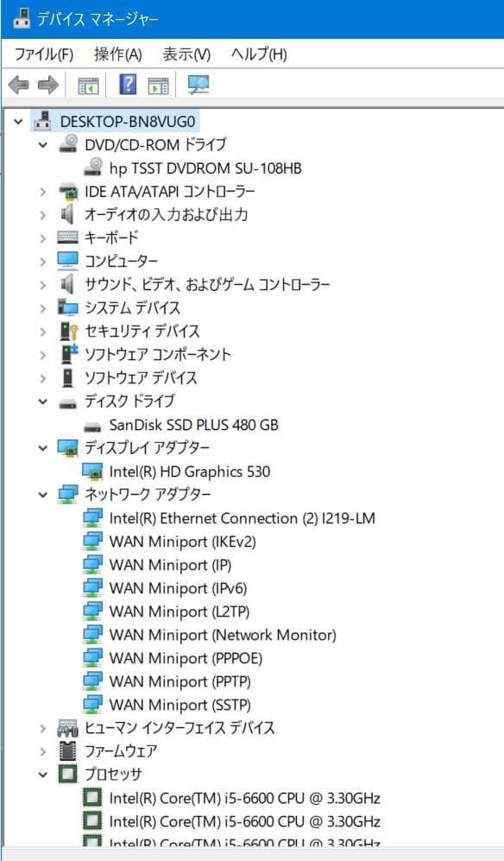
Task: Select hp TSST DVDROM SU-108HB device
Action: (x=205, y=168)
